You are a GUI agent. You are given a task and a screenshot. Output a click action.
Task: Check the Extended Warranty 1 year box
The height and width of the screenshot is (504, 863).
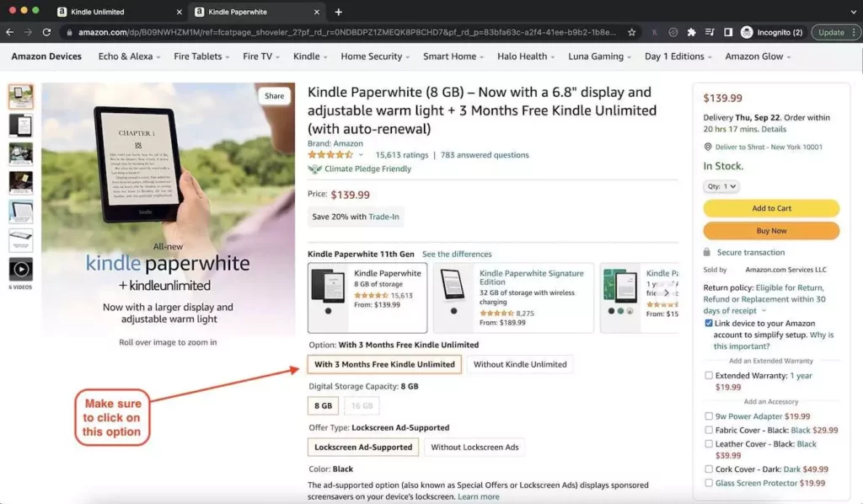pyautogui.click(x=709, y=375)
